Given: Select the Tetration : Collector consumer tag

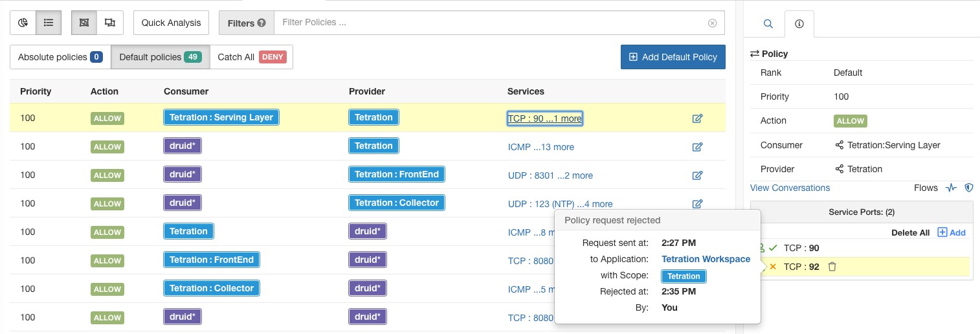Looking at the screenshot, I should [x=212, y=288].
